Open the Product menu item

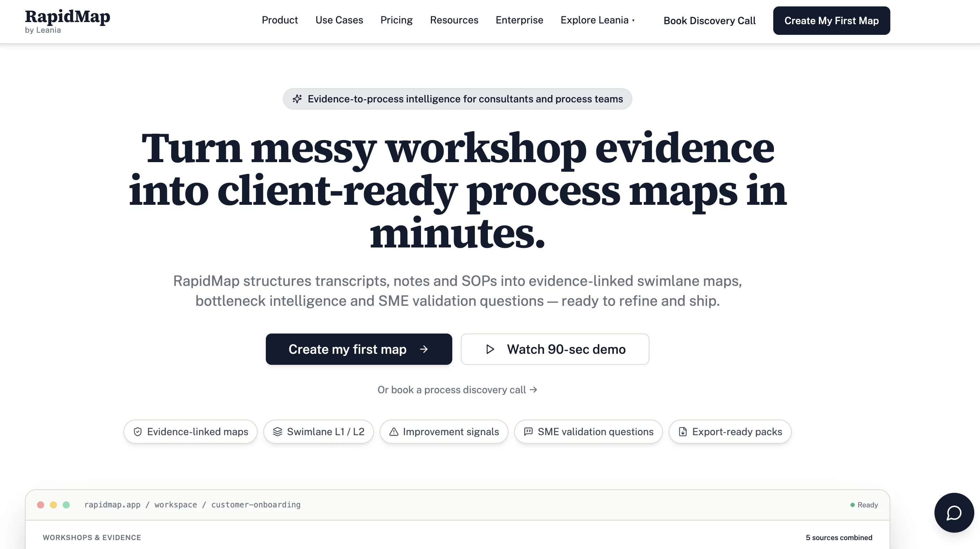coord(280,20)
